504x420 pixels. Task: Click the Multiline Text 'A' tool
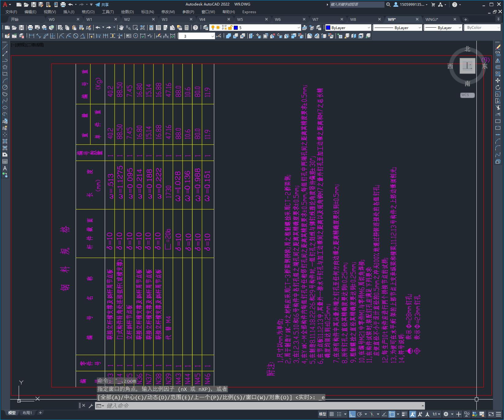click(5, 168)
